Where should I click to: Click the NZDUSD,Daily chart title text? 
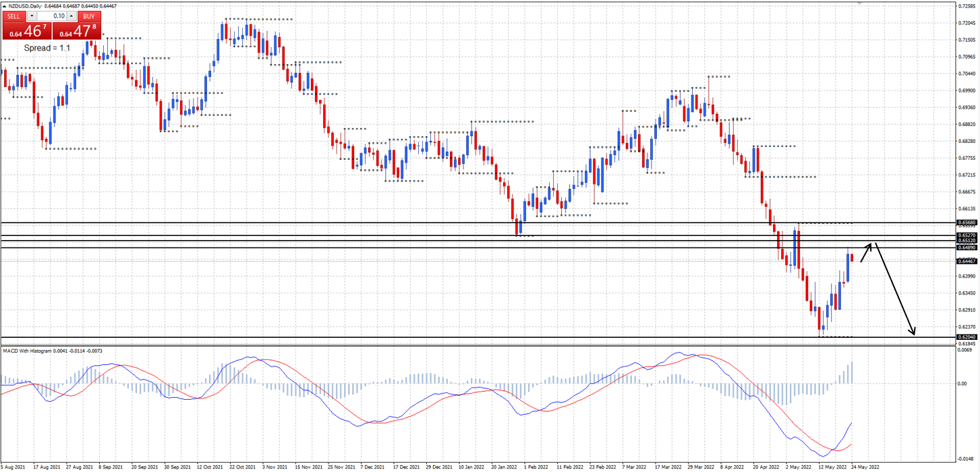tap(27, 6)
